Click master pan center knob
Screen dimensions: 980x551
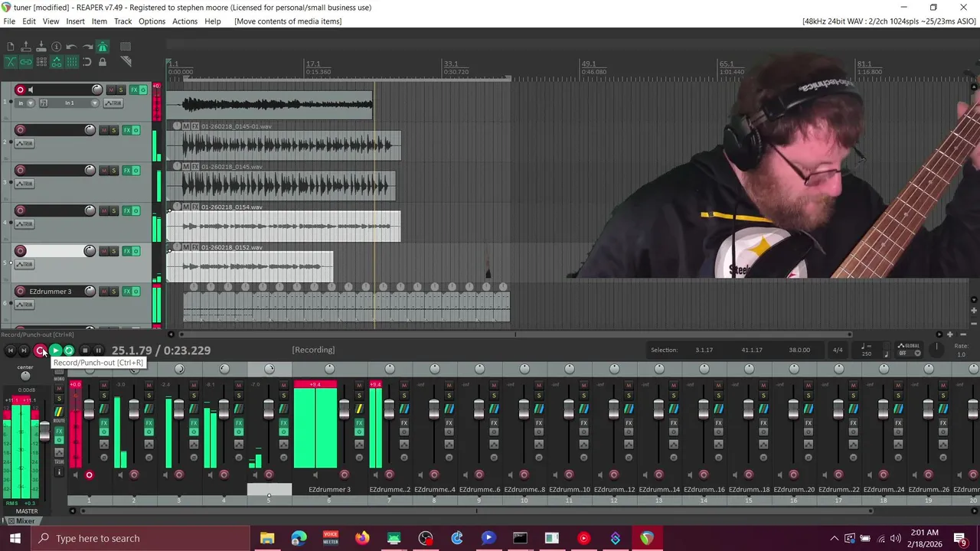point(25,376)
